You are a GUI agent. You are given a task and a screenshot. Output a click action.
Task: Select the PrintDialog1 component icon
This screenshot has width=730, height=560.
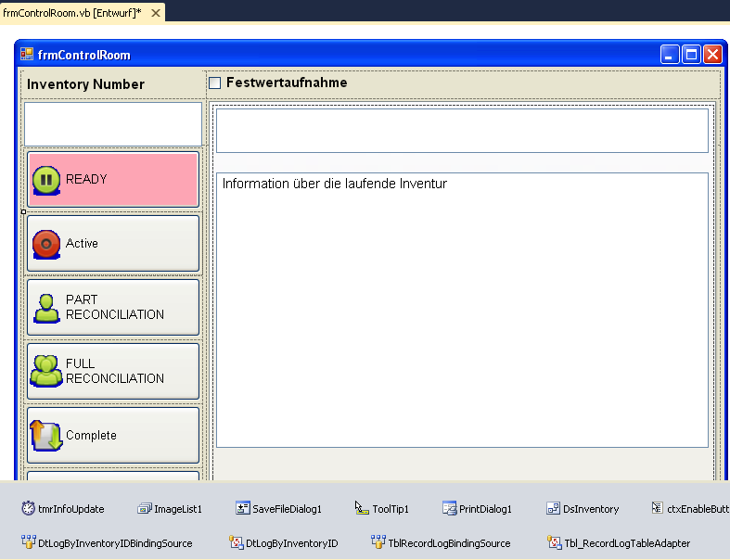pos(449,508)
